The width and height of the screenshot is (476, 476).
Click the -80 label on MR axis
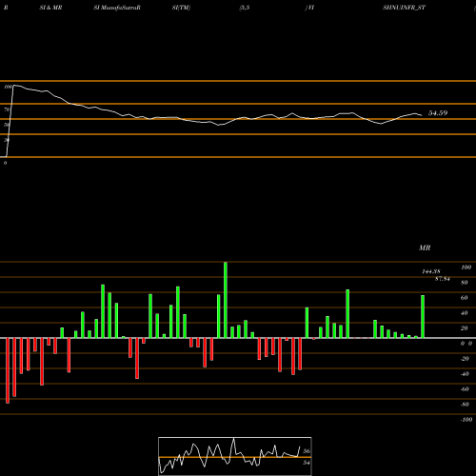[465, 405]
